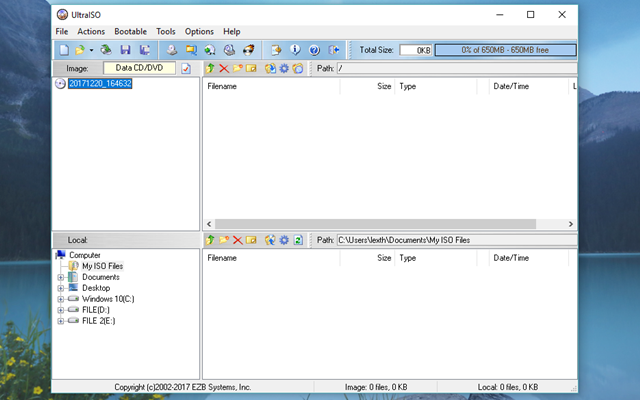Click the image Path field showing /

click(457, 68)
